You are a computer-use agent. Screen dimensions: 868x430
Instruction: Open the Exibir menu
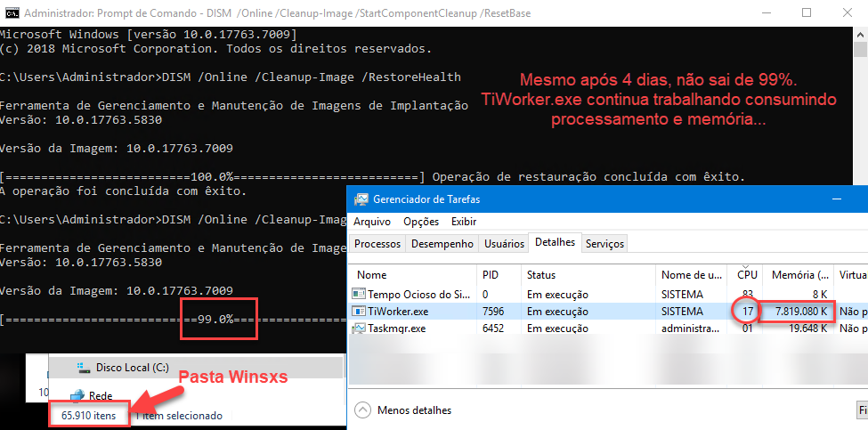464,222
